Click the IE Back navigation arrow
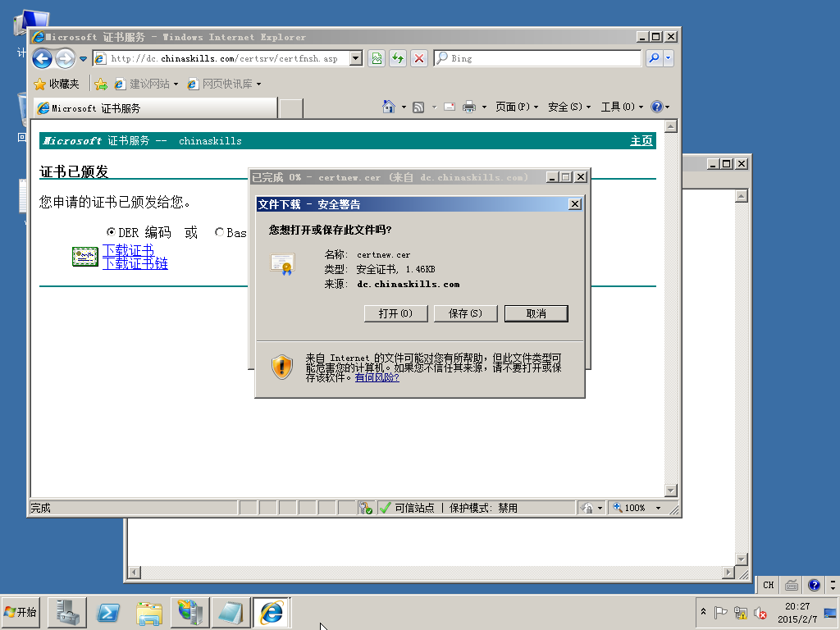840x630 pixels. [43, 58]
